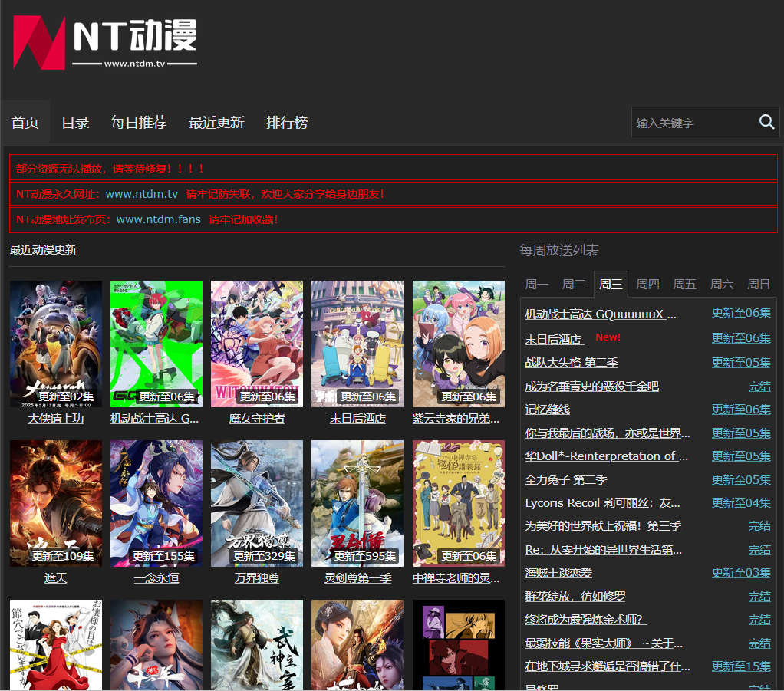Click 更新至15集 next to 在地下城寻求邂逅

741,666
